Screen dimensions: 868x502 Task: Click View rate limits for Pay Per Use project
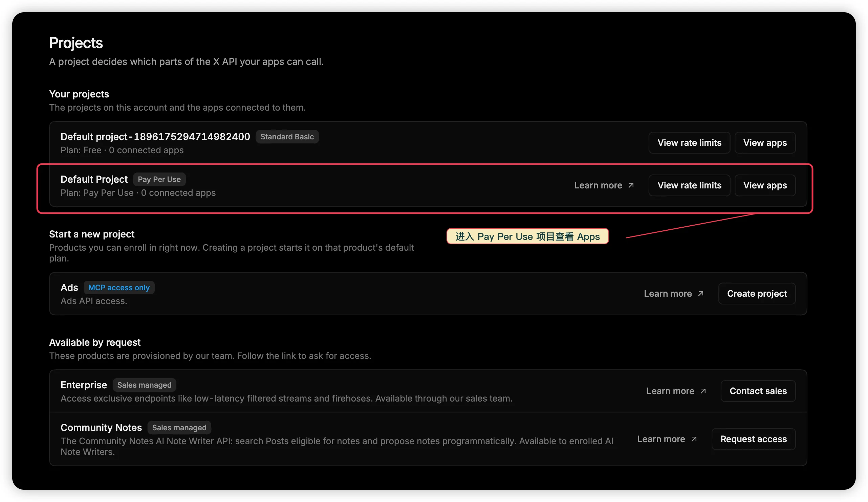(x=689, y=185)
